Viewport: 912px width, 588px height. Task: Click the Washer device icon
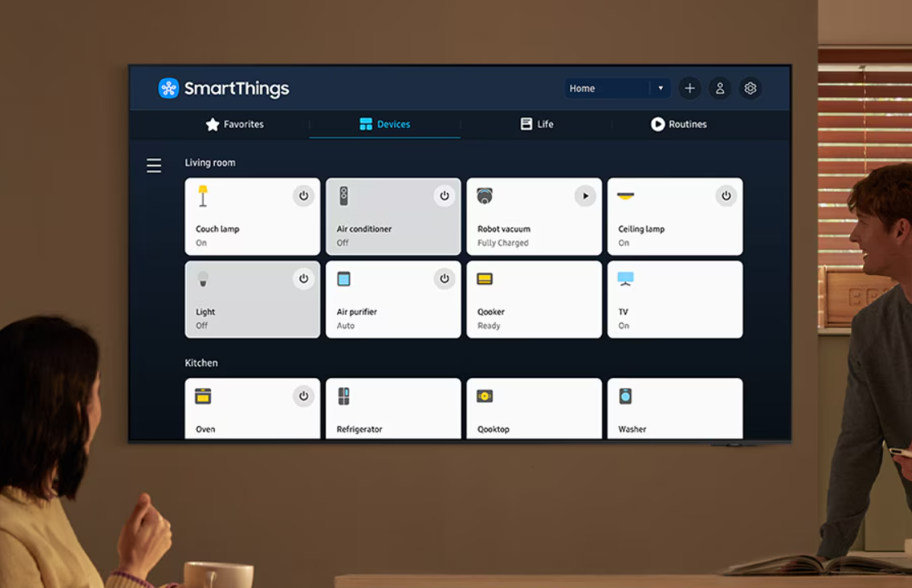pos(625,397)
